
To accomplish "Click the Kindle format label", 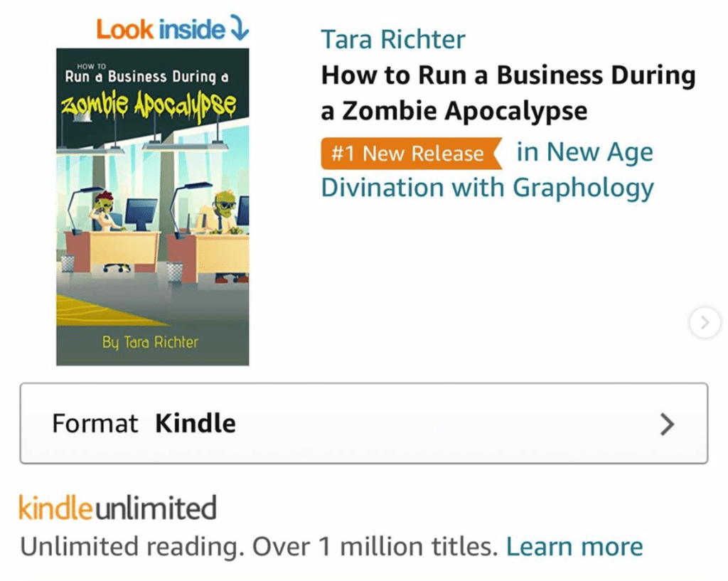I will 196,424.
